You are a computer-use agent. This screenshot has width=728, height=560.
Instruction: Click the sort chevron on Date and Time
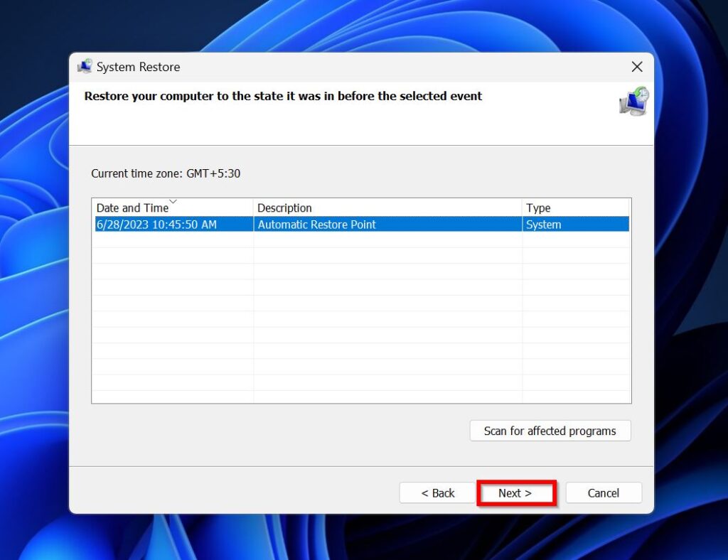pyautogui.click(x=173, y=203)
